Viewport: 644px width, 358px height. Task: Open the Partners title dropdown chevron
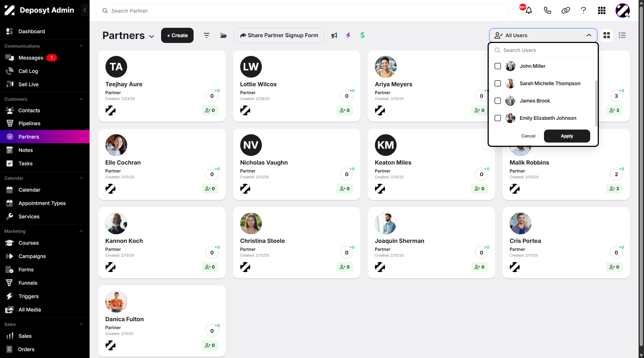(x=152, y=36)
